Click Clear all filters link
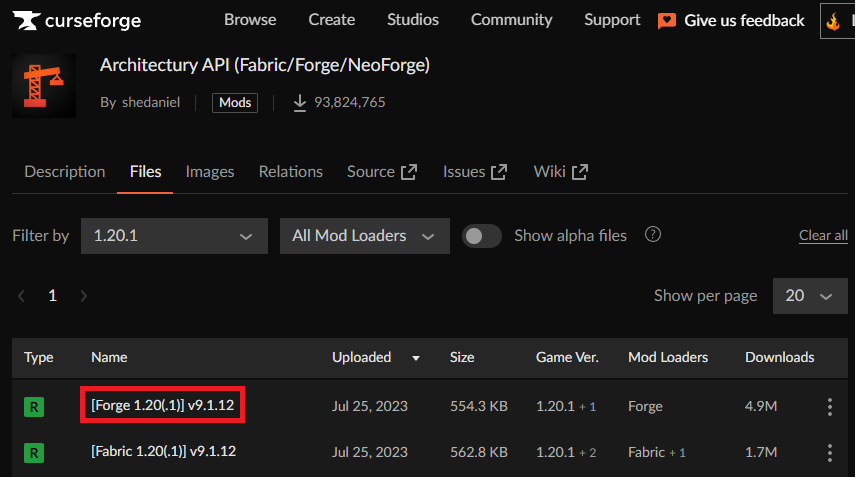855x477 pixels. click(823, 236)
